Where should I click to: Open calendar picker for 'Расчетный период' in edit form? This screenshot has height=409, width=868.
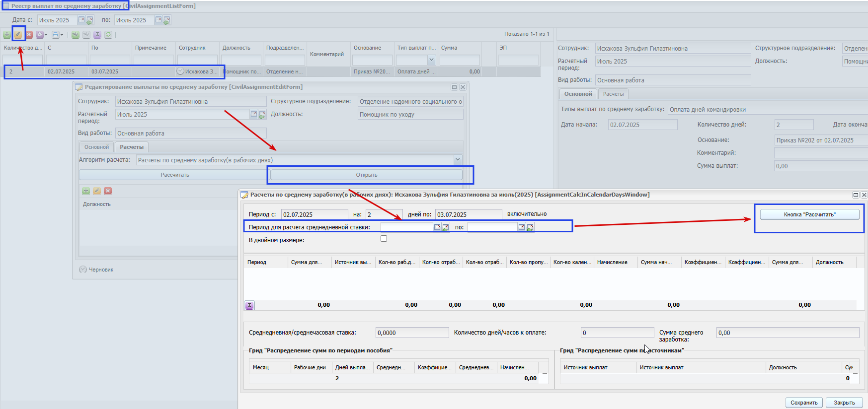coord(254,114)
